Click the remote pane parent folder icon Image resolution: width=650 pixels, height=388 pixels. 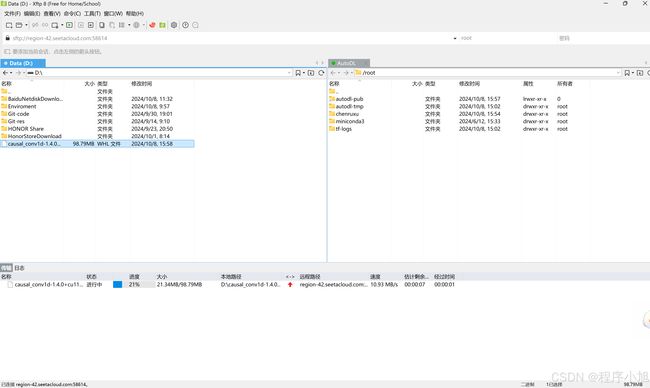pyautogui.click(x=640, y=73)
